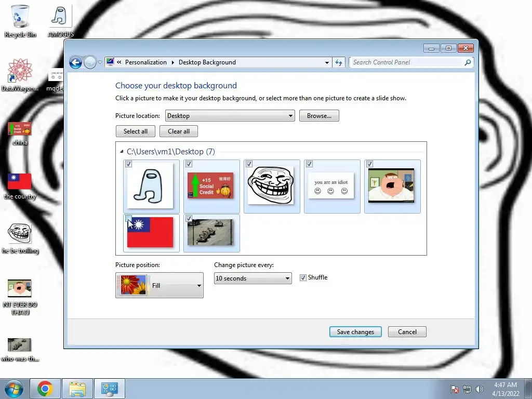Uncheck the trollface picture checkbox
This screenshot has width=532, height=399.
click(249, 164)
